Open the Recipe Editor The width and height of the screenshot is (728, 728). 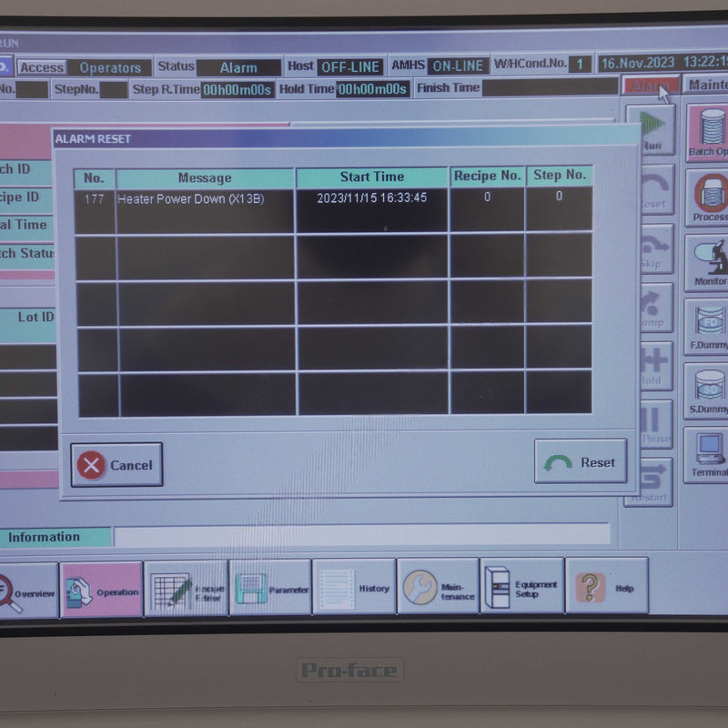click(x=186, y=589)
